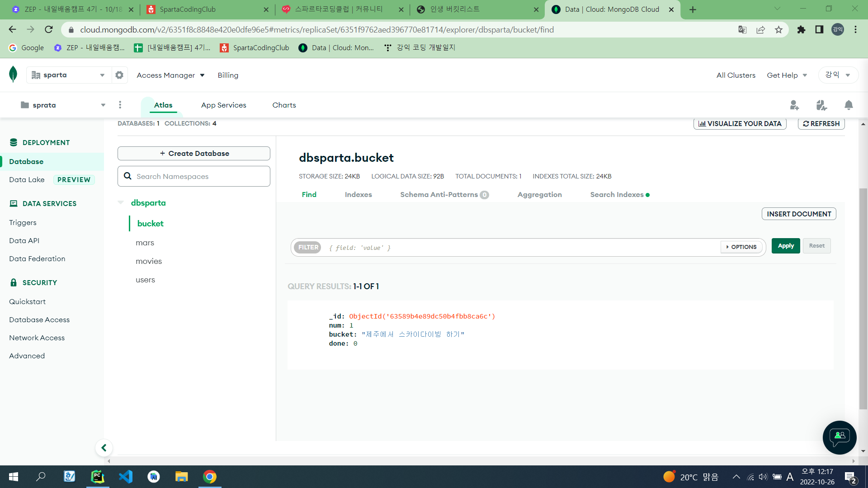868x488 pixels.
Task: Launch PyCharm from the taskbar
Action: [98, 477]
